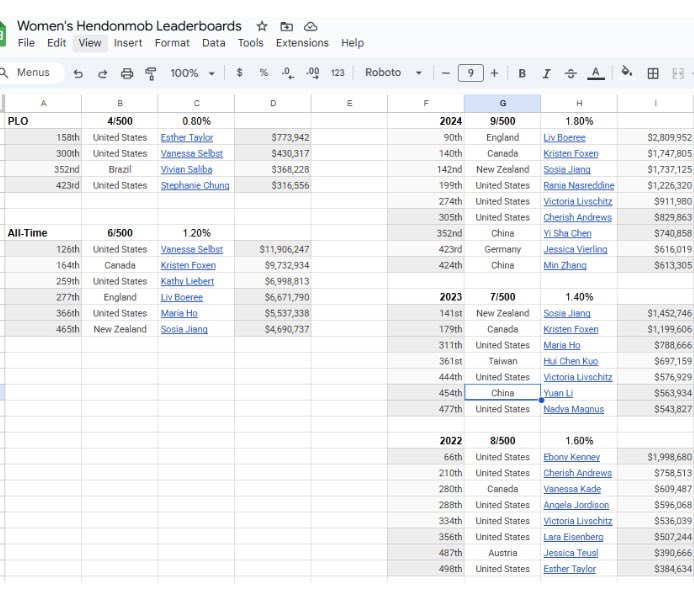Select the All-Time heading cell
Screen dimensions: 694x603
[x=43, y=233]
